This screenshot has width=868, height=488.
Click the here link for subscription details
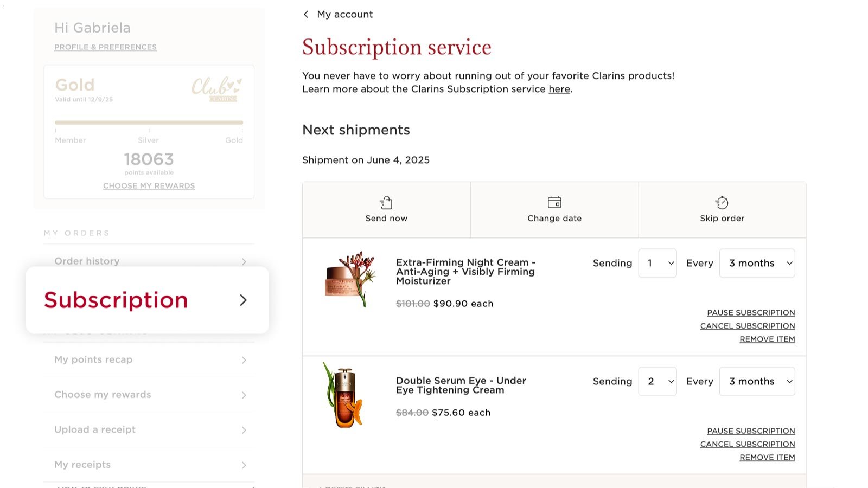[x=559, y=89]
